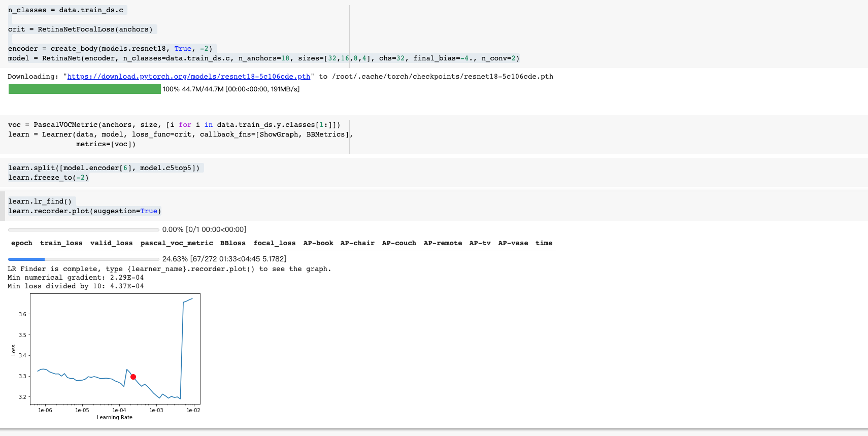This screenshot has height=436, width=868.
Task: Click the learn = Learner code line
Action: (181, 135)
